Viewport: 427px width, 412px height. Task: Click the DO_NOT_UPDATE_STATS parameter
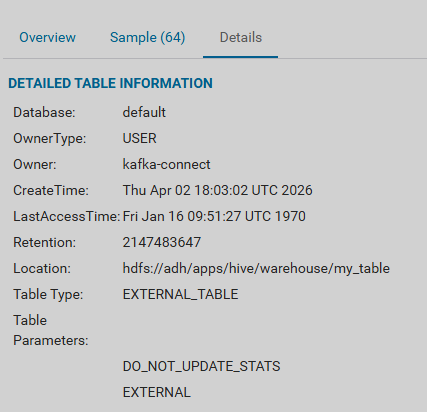coord(201,366)
